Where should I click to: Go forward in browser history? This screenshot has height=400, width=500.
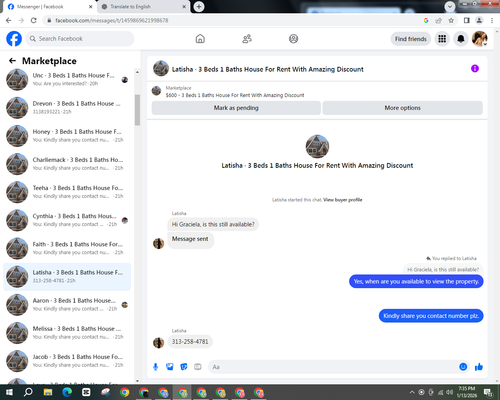[21, 20]
